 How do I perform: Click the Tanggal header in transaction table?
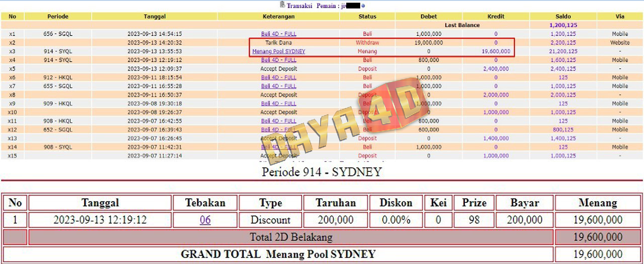154,17
